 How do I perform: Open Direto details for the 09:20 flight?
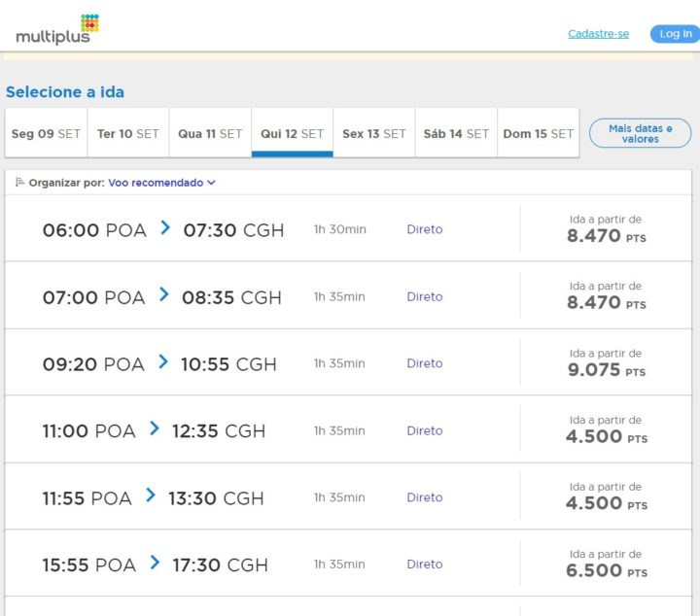(425, 363)
